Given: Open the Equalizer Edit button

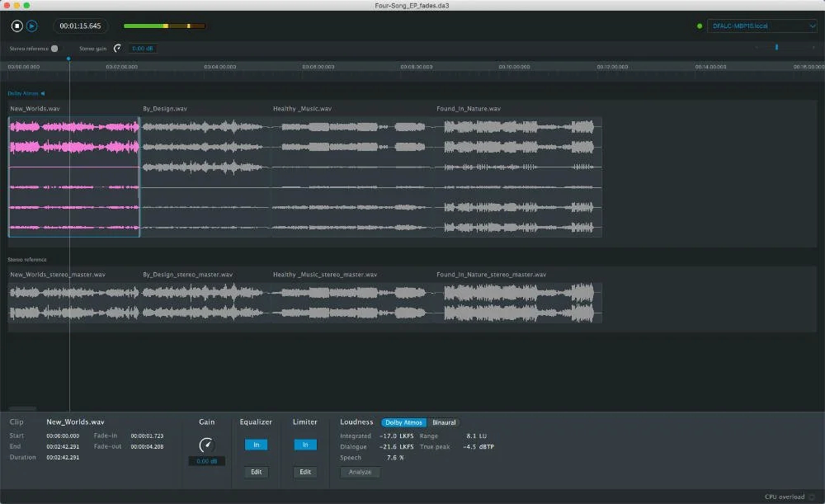Looking at the screenshot, I should point(257,472).
